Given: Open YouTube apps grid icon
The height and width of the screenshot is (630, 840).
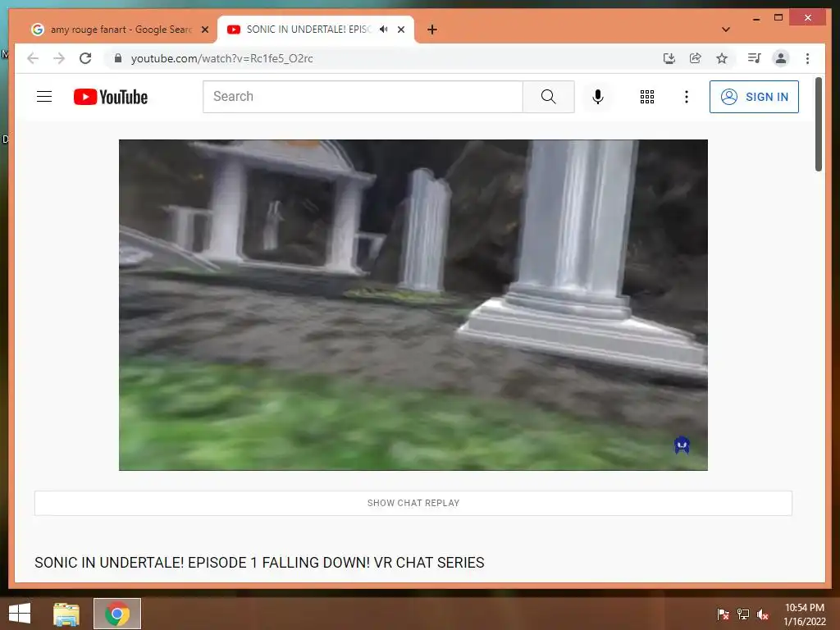Looking at the screenshot, I should pyautogui.click(x=647, y=97).
